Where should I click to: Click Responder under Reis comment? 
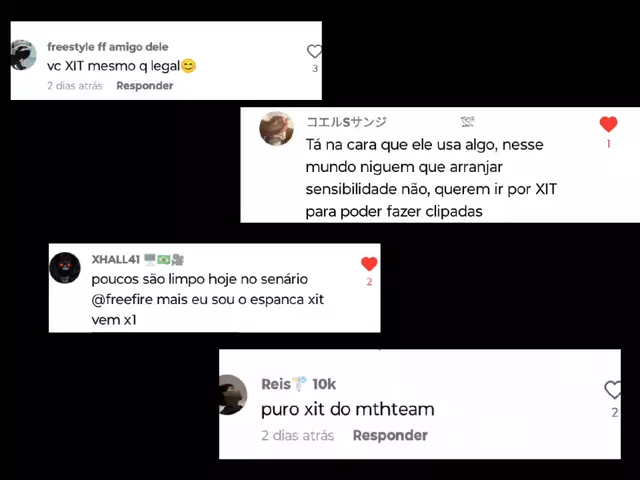click(390, 436)
